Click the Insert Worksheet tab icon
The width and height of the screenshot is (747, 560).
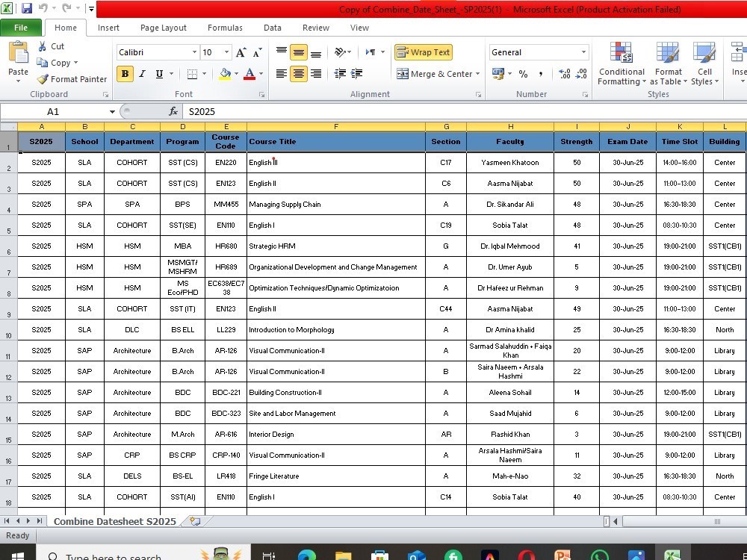[195, 521]
